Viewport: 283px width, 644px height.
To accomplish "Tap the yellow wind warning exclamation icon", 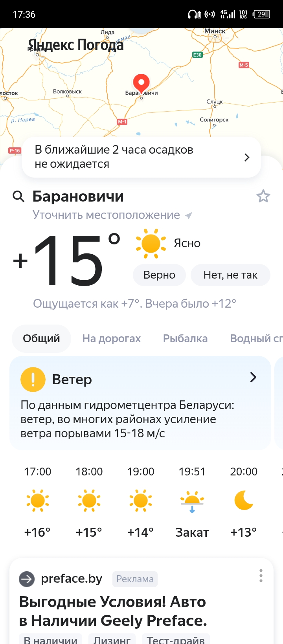I will [33, 380].
